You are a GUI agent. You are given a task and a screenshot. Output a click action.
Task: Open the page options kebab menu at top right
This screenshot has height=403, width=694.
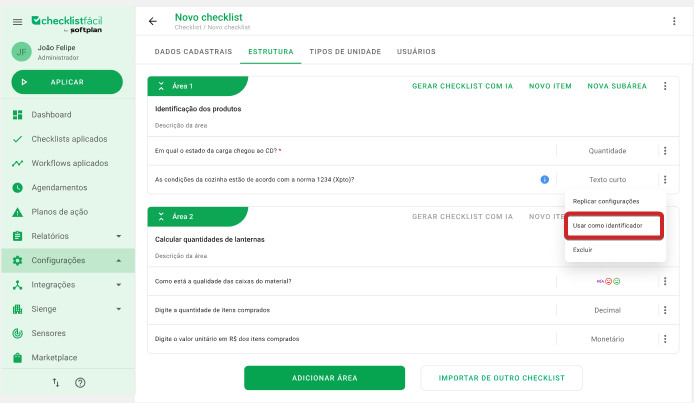(674, 21)
